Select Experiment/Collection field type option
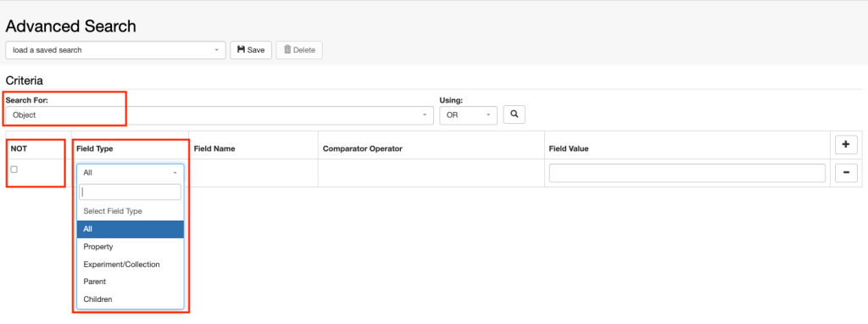Screen dimensions: 868x324 coord(130,264)
